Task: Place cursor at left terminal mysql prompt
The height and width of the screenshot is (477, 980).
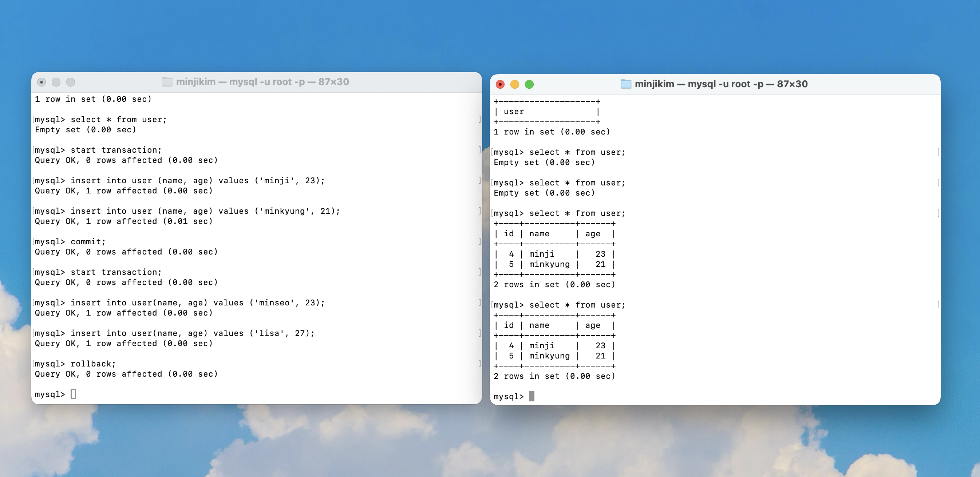Action: point(74,394)
